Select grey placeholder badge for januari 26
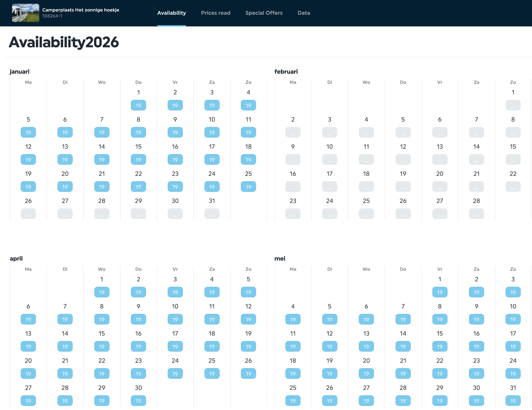The image size is (532, 410). point(28,214)
